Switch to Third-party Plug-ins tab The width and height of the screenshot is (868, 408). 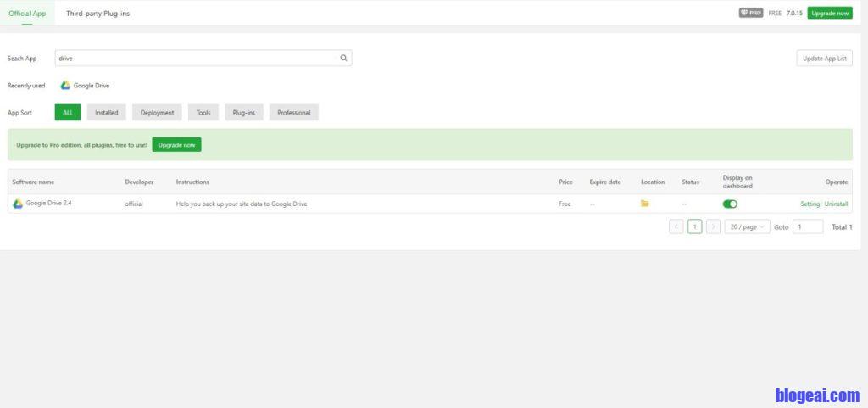pyautogui.click(x=97, y=14)
